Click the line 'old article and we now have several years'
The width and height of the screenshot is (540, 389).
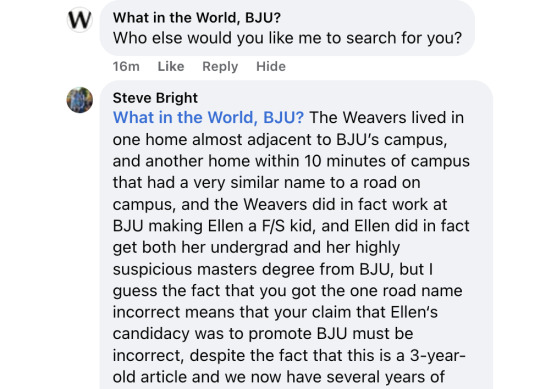click(279, 377)
